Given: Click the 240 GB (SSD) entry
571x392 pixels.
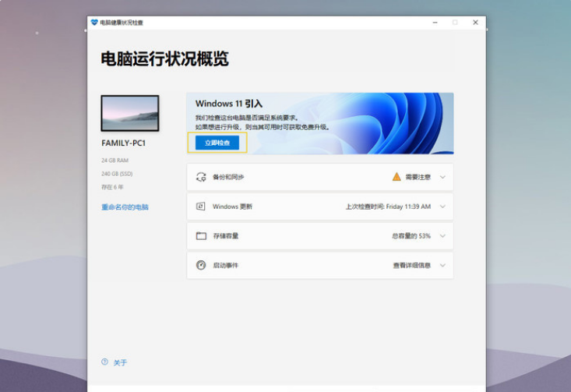Looking at the screenshot, I should pos(117,174).
